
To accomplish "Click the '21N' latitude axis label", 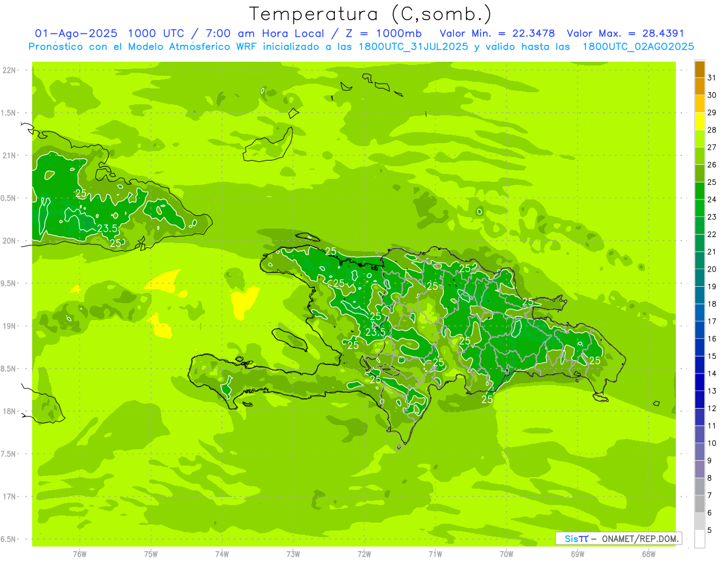I will coord(9,155).
